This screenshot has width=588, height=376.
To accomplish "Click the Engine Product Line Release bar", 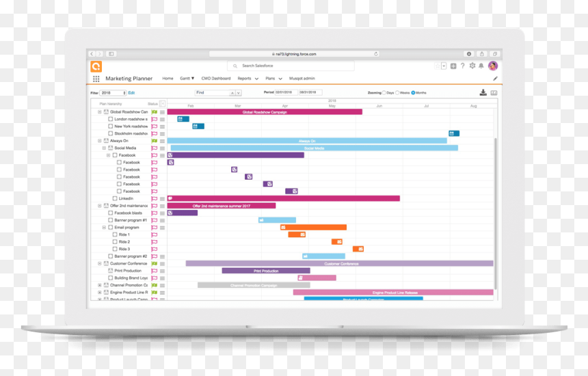I will 393,293.
